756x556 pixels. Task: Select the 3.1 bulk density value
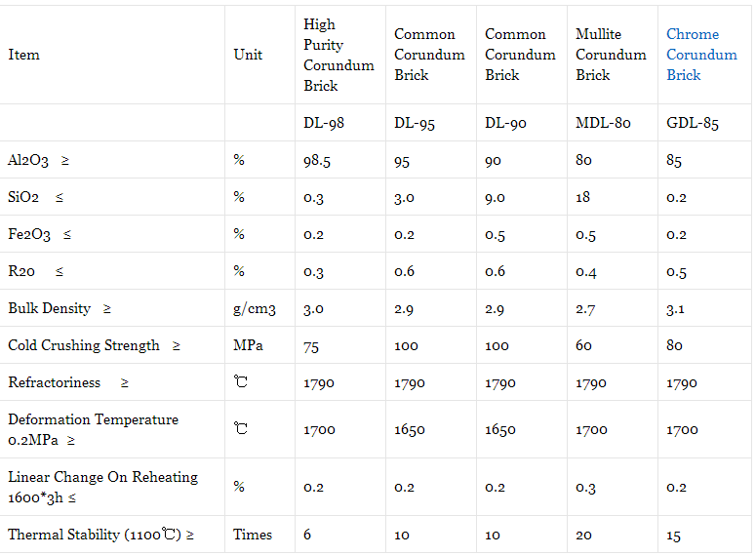(675, 308)
